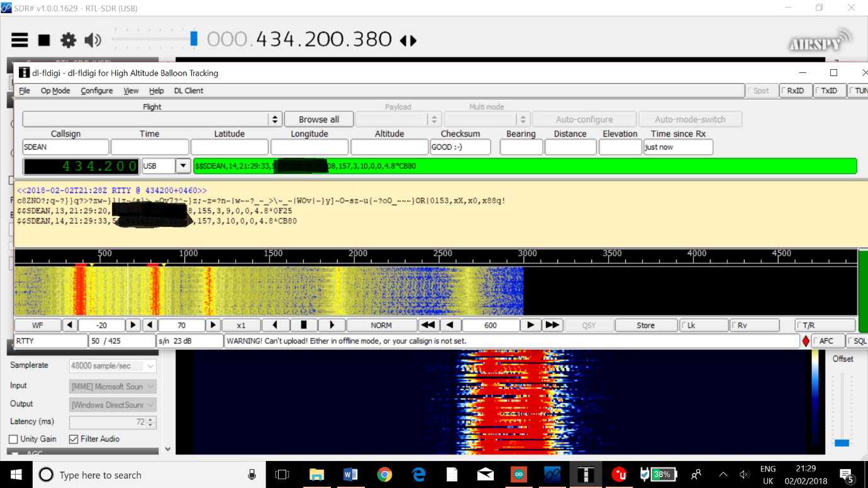
Task: Click the red diamond indicator next to AFC
Action: coord(806,341)
